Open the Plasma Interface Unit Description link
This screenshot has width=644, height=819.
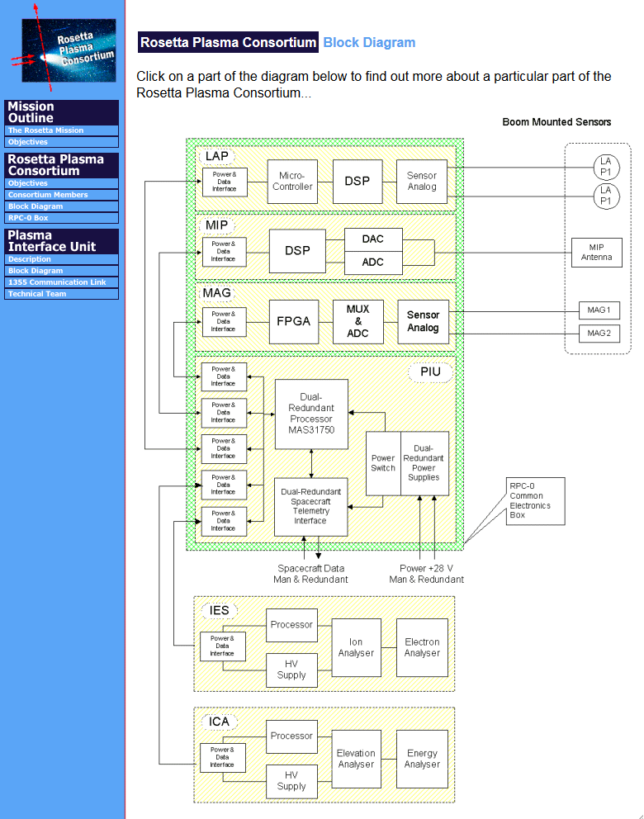coord(62,259)
